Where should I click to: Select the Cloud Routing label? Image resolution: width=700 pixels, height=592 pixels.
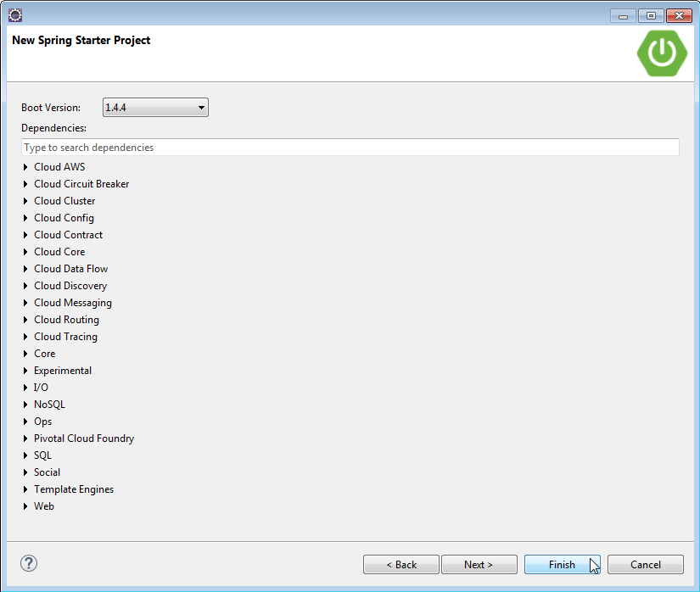click(66, 320)
